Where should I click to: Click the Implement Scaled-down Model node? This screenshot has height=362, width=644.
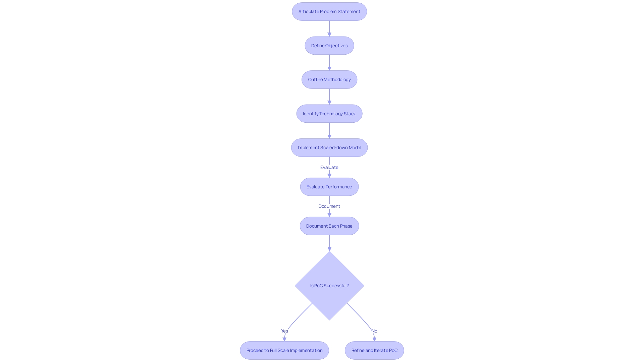(x=329, y=147)
